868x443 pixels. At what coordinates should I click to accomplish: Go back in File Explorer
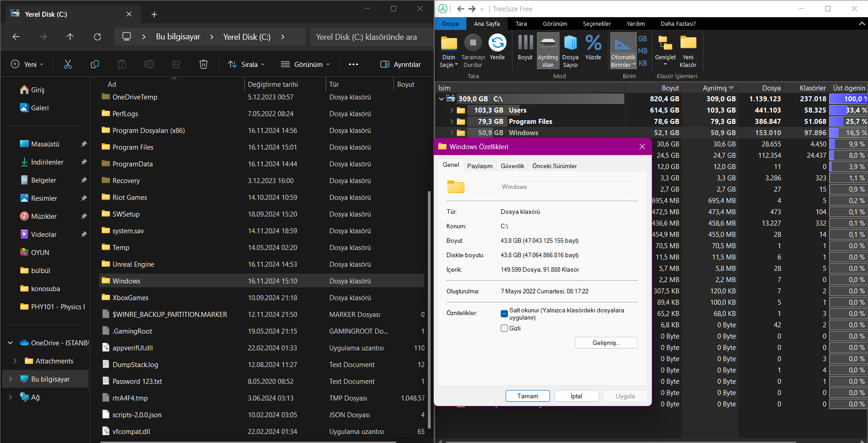16,37
